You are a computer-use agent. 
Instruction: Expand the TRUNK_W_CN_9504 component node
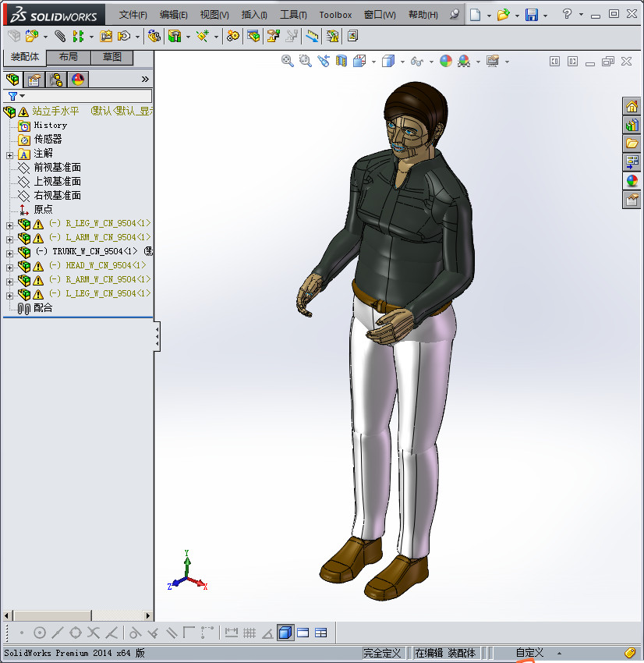pos(9,253)
